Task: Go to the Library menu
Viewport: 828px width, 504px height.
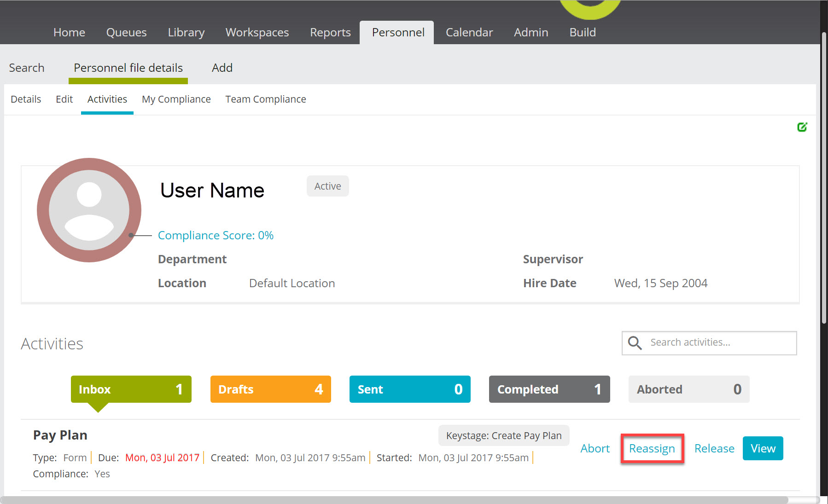Action: [x=186, y=32]
